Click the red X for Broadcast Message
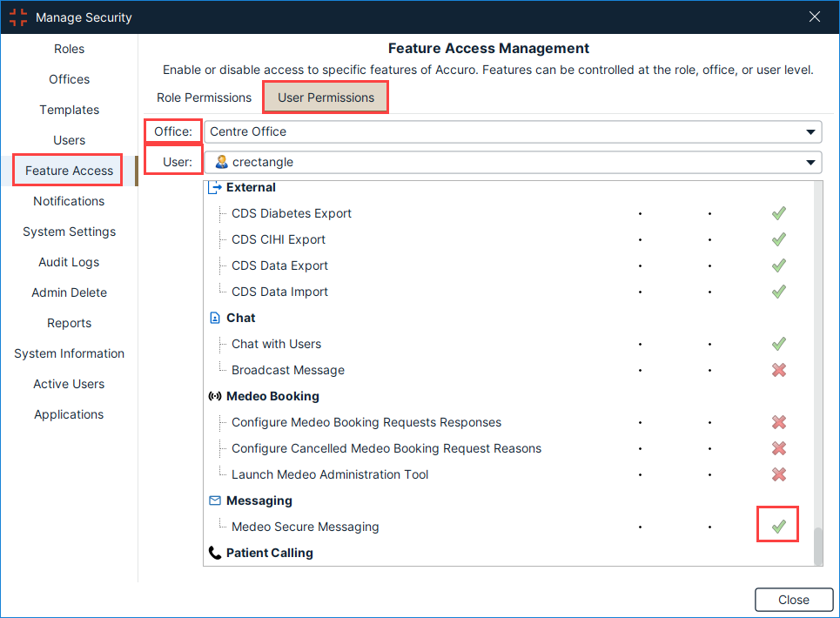 pyautogui.click(x=779, y=370)
